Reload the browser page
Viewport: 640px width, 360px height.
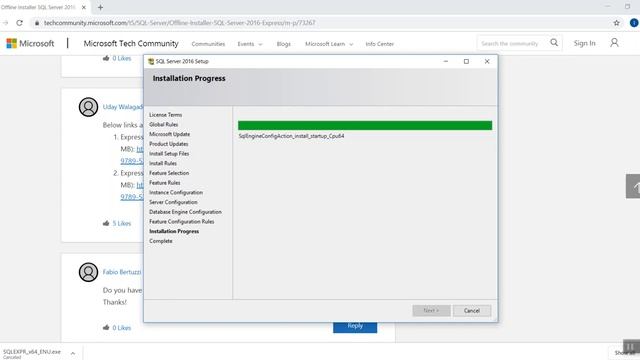[x=19, y=23]
